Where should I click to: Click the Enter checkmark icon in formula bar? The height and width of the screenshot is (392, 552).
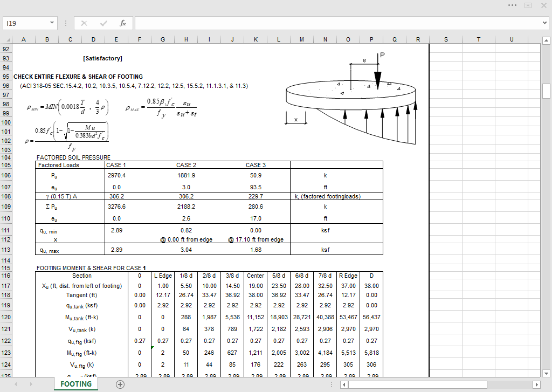tap(103, 23)
